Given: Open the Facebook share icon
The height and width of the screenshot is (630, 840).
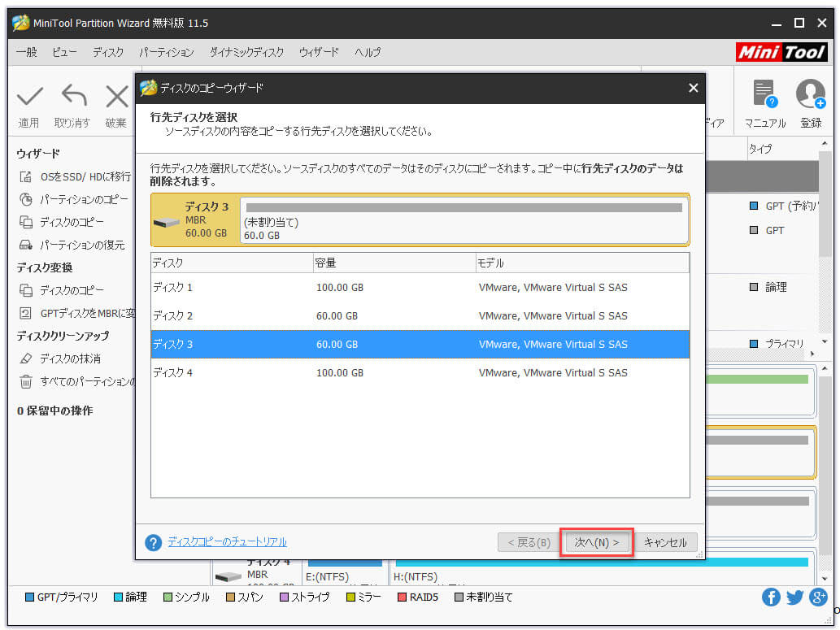Looking at the screenshot, I should tap(771, 597).
